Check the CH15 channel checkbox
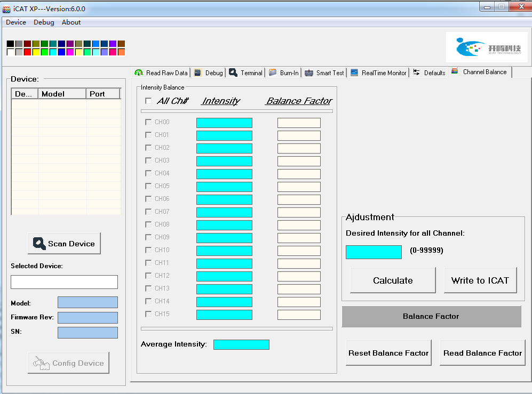The height and width of the screenshot is (394, 532). pos(148,314)
